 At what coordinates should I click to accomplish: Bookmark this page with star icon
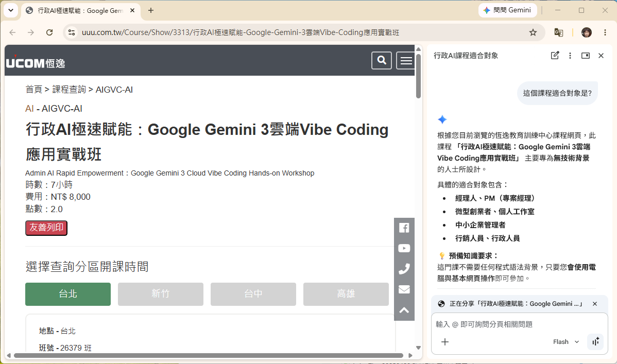point(533,32)
